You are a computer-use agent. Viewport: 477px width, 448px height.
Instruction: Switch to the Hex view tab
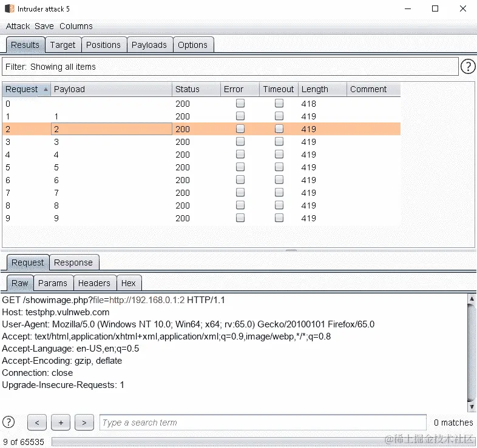click(x=129, y=283)
